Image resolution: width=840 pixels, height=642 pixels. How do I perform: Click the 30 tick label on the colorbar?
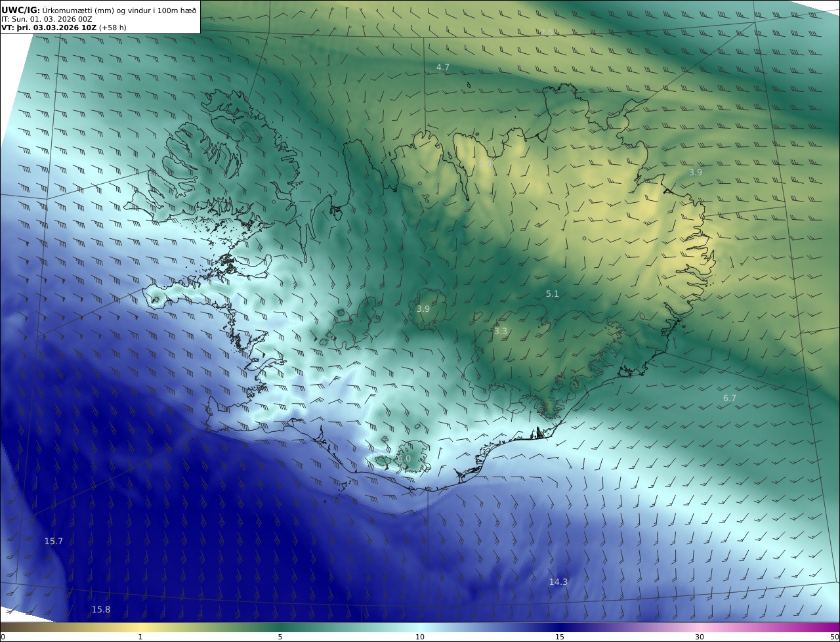700,637
